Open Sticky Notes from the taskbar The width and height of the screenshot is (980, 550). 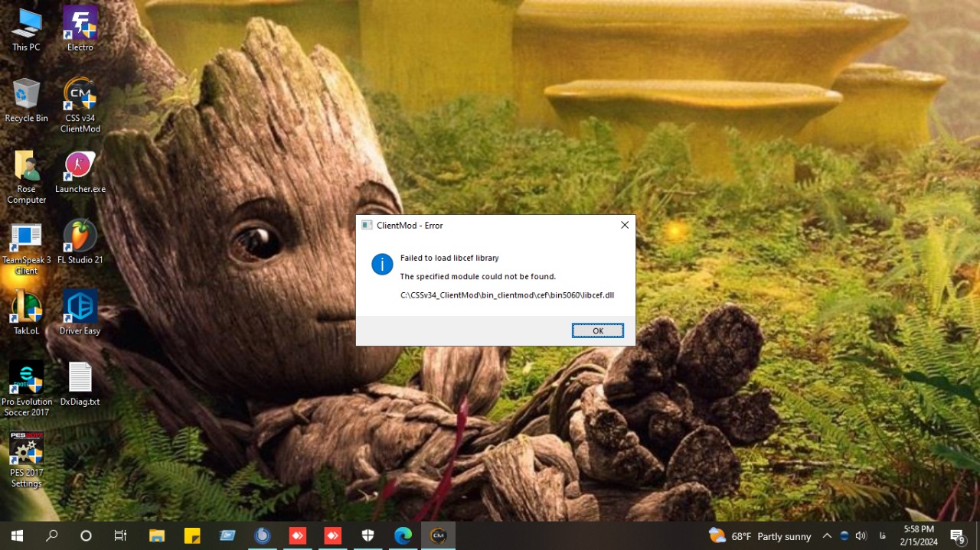(x=192, y=535)
